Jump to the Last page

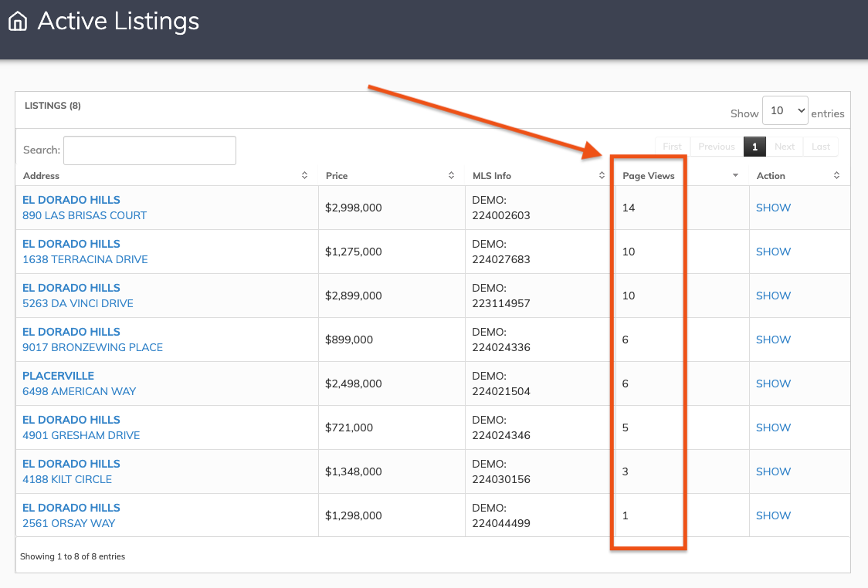pyautogui.click(x=821, y=147)
